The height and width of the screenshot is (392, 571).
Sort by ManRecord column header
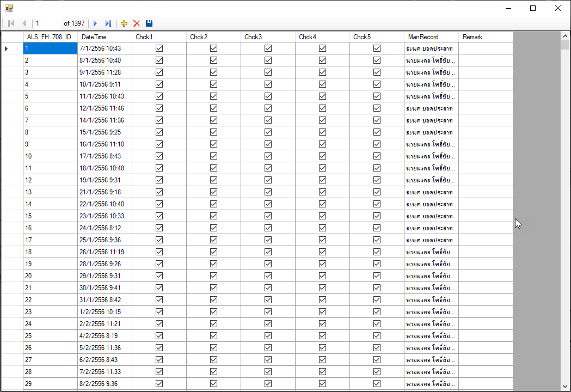coord(431,37)
